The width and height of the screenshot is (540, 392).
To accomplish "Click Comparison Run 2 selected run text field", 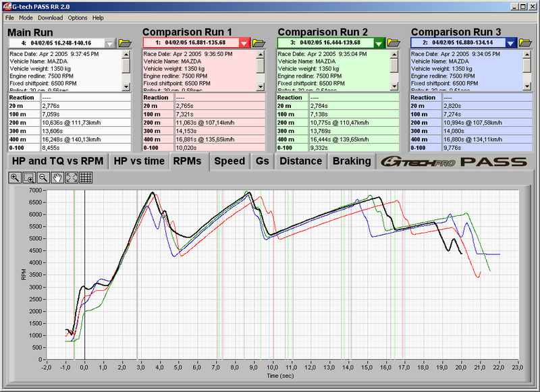I will pyautogui.click(x=325, y=43).
